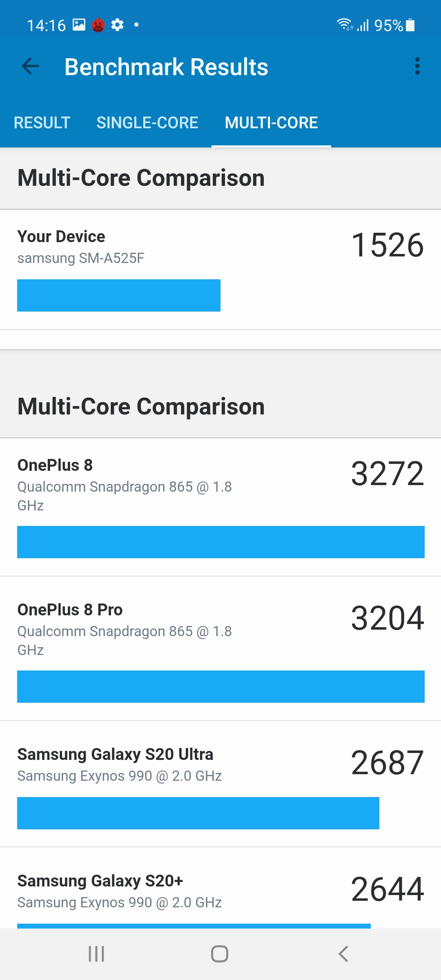Screen dimensions: 441x980
Task: Tap the OnePlus 8 comparison entry
Action: pyautogui.click(x=220, y=506)
